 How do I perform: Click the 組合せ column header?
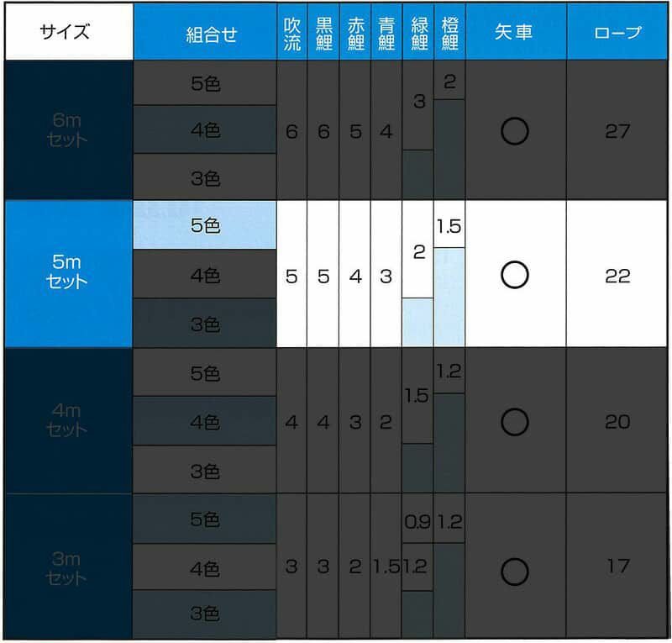click(x=205, y=34)
